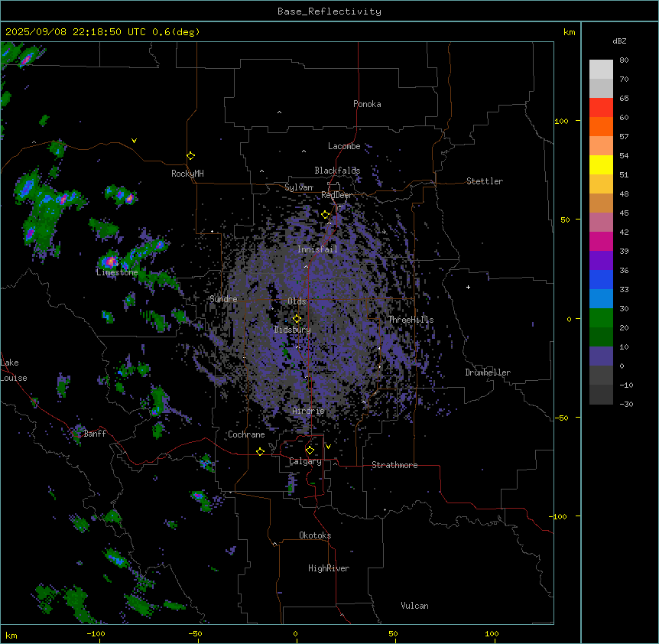Click the yellow marker below Cochrane
659x644 pixels.
(x=260, y=452)
